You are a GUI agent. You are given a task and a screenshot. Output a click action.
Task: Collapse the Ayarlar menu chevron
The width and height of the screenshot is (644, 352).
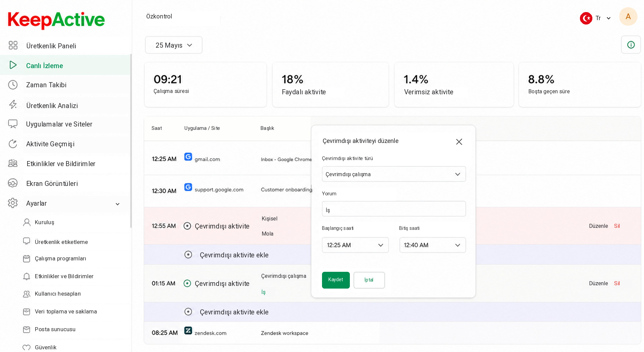117,204
